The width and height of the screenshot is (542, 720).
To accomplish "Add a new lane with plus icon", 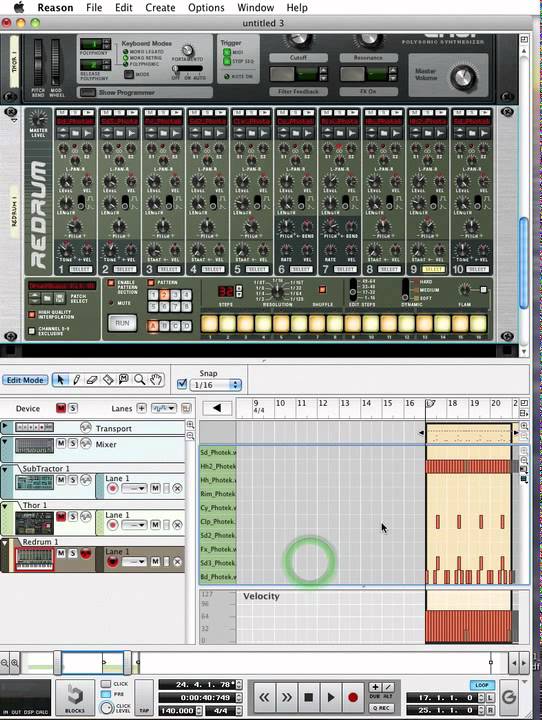I will click(141, 408).
